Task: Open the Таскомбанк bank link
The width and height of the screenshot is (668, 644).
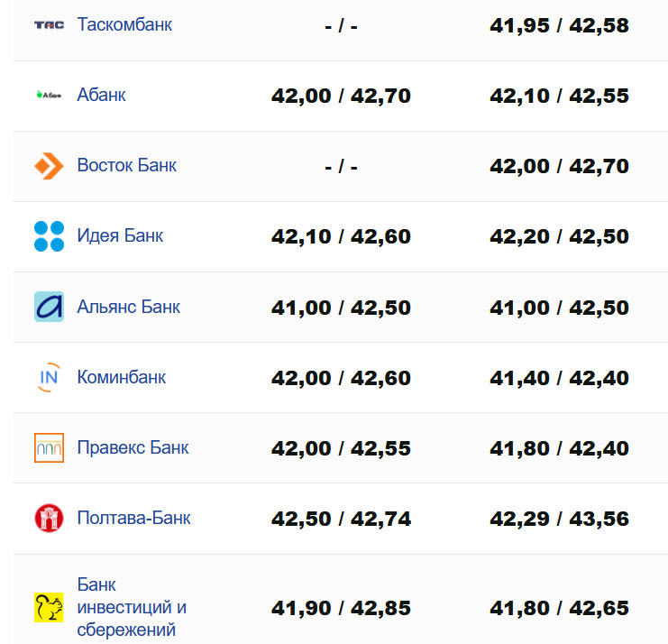Action: [x=124, y=24]
